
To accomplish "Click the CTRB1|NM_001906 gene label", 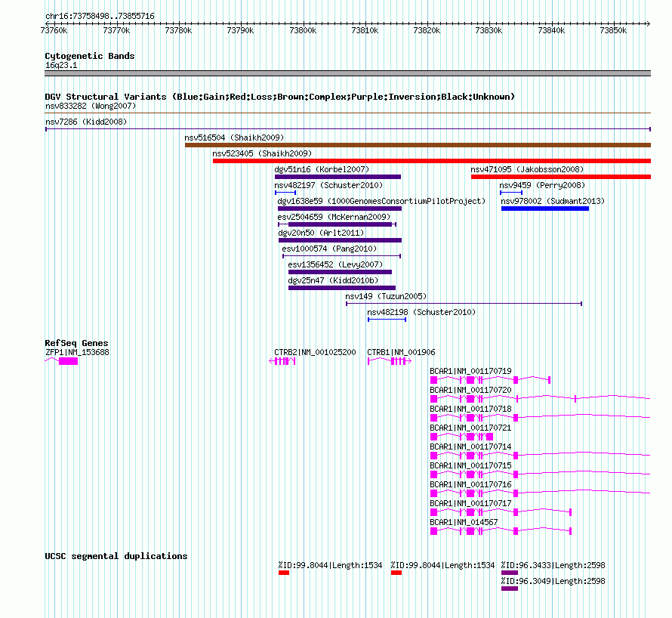I will tap(401, 352).
